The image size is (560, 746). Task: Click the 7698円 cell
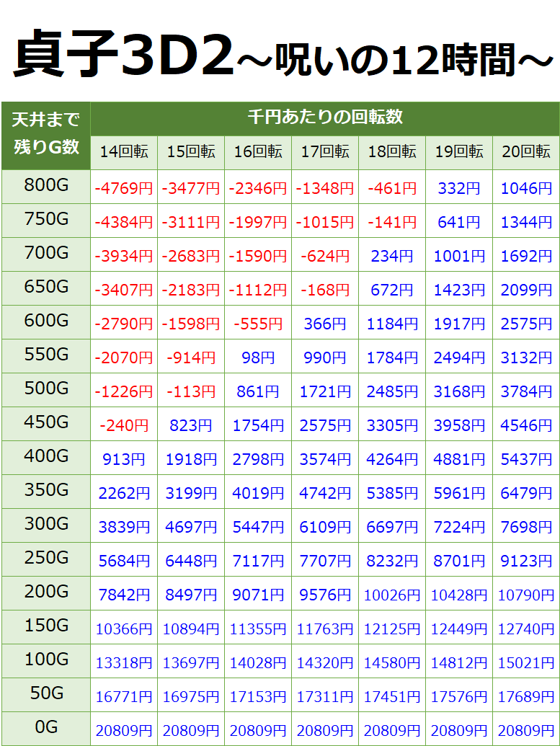point(526,527)
